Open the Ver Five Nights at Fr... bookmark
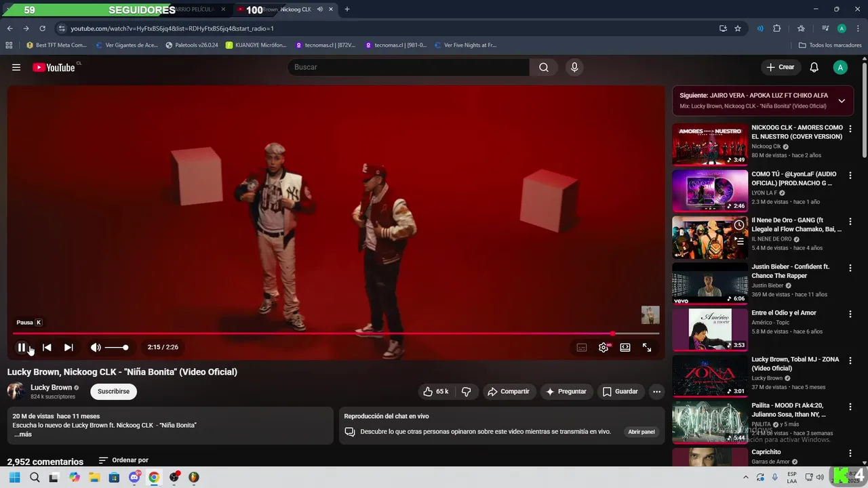Image resolution: width=868 pixels, height=488 pixels. 465,45
